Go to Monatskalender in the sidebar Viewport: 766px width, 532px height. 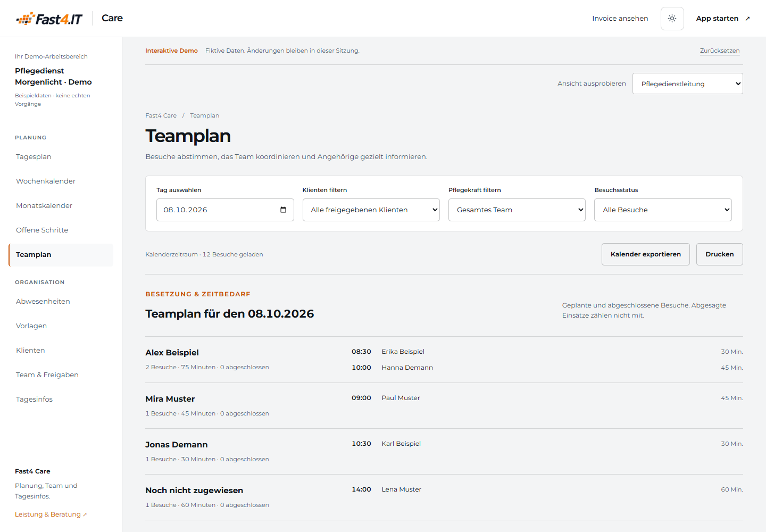coord(61,206)
